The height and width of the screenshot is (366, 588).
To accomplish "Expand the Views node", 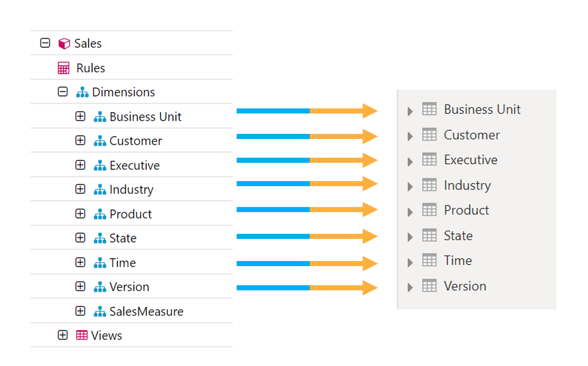I will click(x=63, y=335).
